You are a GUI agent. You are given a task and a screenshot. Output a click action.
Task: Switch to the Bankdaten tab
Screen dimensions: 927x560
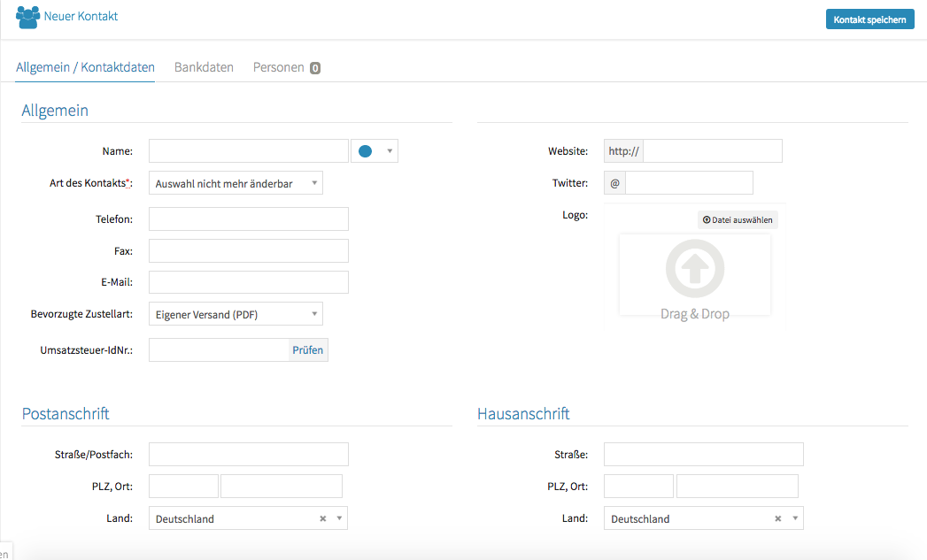click(x=204, y=67)
